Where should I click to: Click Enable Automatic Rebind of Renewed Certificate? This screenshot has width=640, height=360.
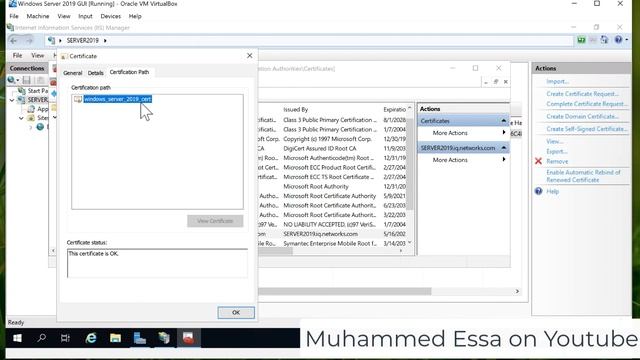(583, 176)
